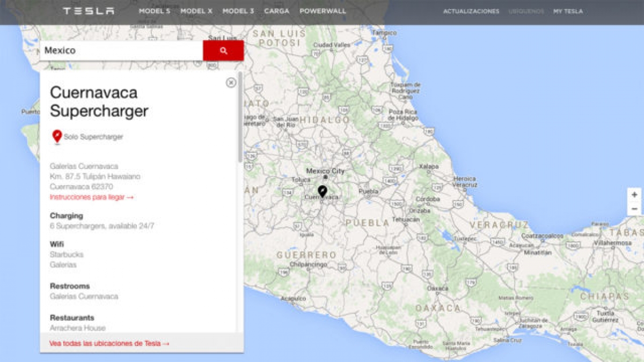This screenshot has width=644, height=362.
Task: Click the Chiapas state label on map
Action: coord(604,296)
